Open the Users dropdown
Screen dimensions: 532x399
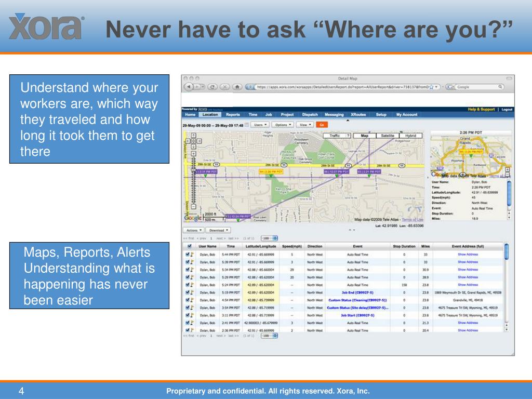tap(260, 125)
